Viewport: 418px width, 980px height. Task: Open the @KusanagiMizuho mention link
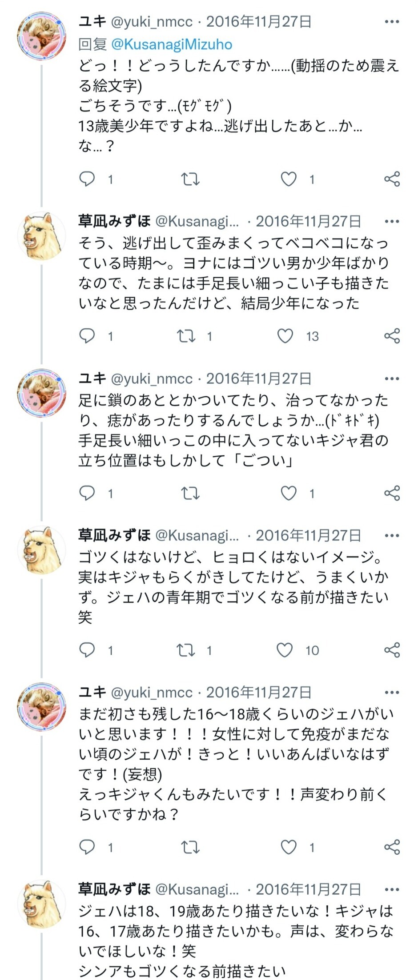click(171, 44)
